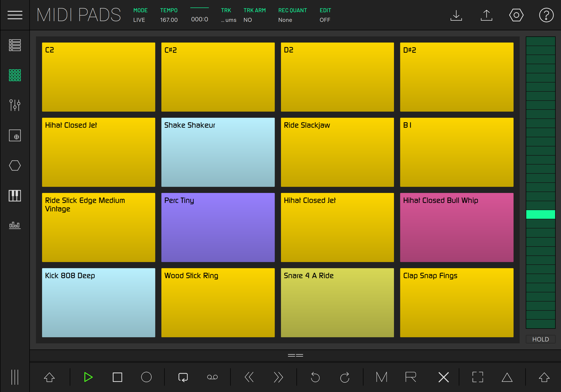Open the help question mark
561x392 pixels.
coord(546,15)
